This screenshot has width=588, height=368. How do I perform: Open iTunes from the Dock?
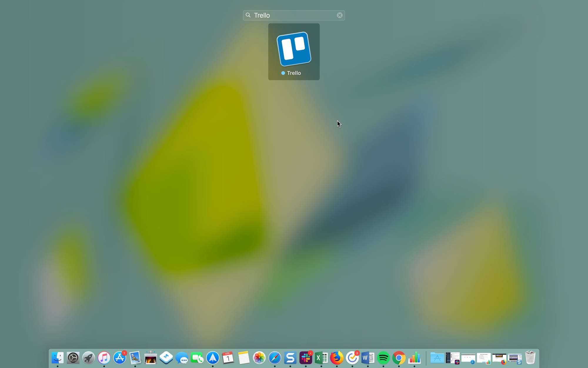[104, 358]
